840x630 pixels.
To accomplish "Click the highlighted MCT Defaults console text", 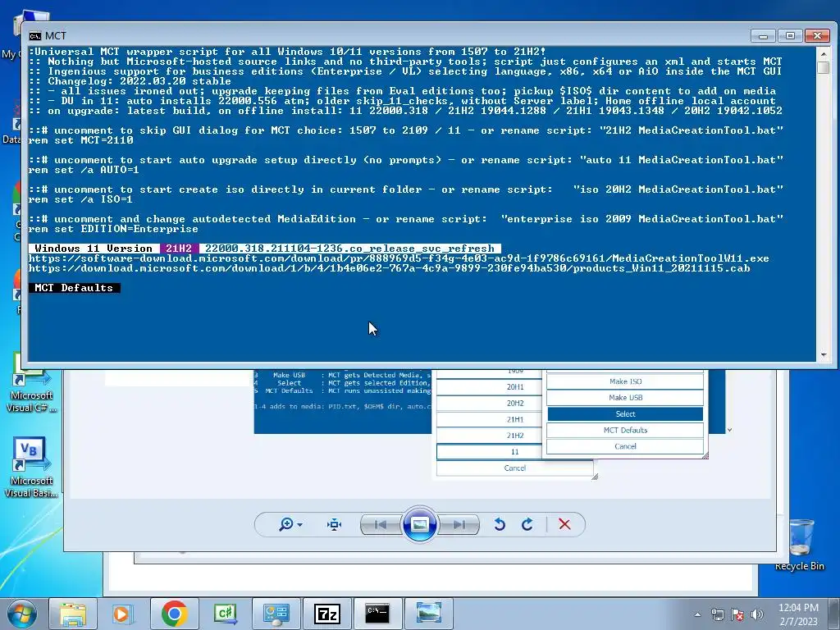I will [75, 288].
